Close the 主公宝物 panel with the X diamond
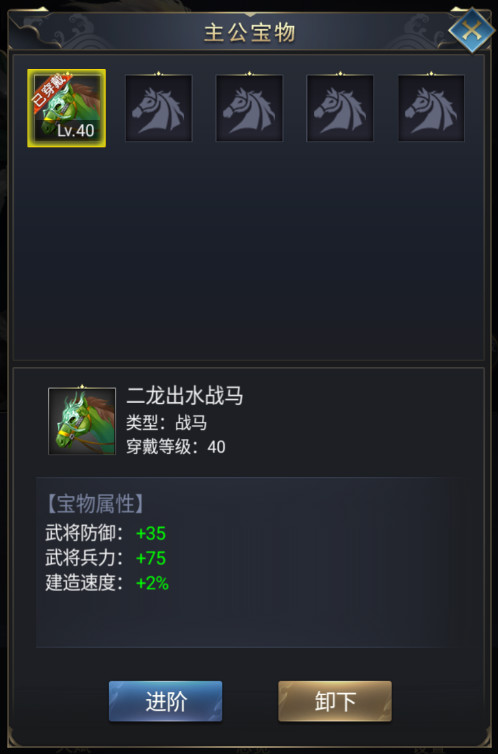Screen dimensions: 498x754 [472, 30]
